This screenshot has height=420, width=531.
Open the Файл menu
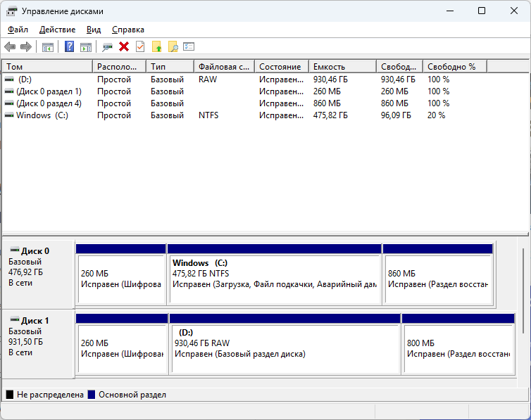coord(18,30)
